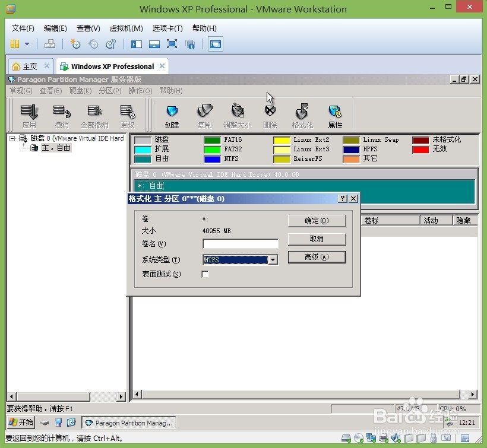The width and height of the screenshot is (487, 448).
Task: Click the 格式化 format partition icon
Action: pyautogui.click(x=302, y=116)
